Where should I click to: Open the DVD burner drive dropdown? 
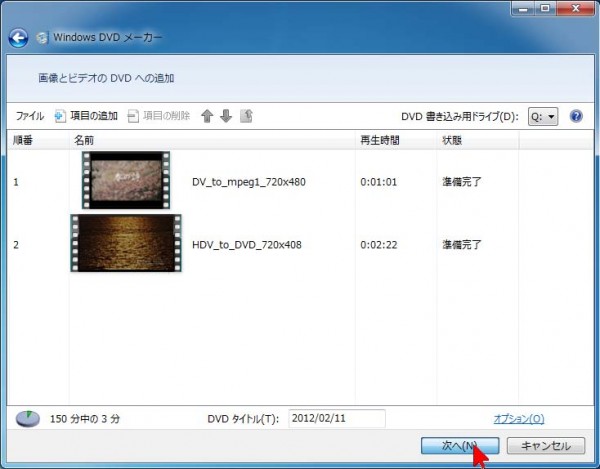pyautogui.click(x=543, y=116)
